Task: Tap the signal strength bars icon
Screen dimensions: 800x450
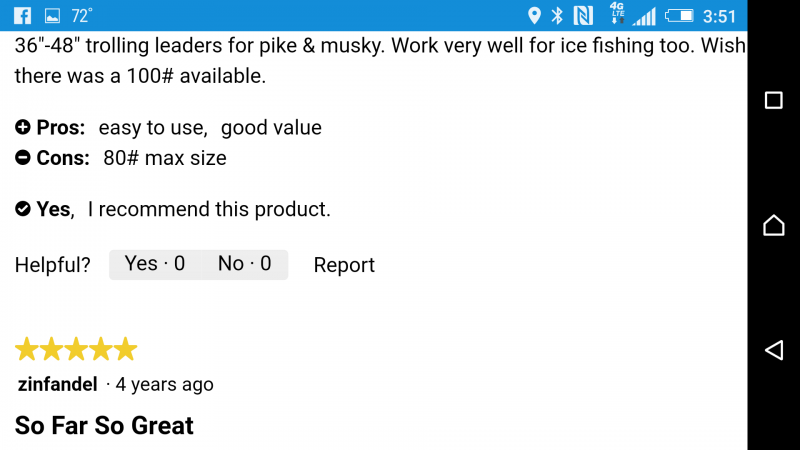Action: pos(645,15)
